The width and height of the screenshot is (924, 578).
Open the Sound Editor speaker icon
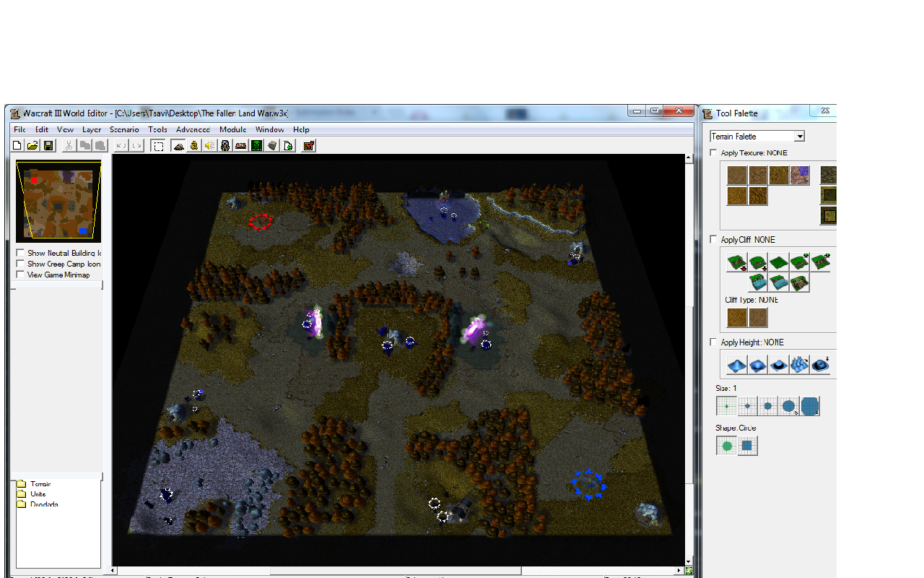(209, 146)
